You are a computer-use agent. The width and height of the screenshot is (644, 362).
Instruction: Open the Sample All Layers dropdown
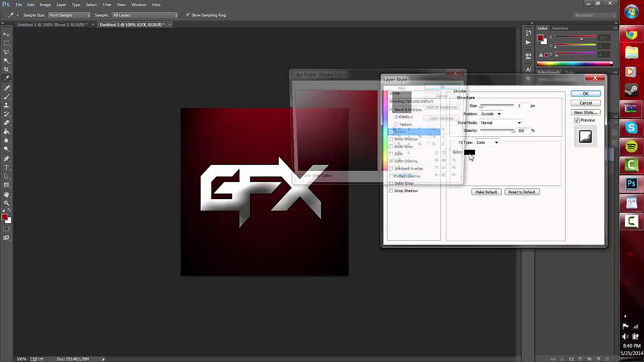[145, 15]
